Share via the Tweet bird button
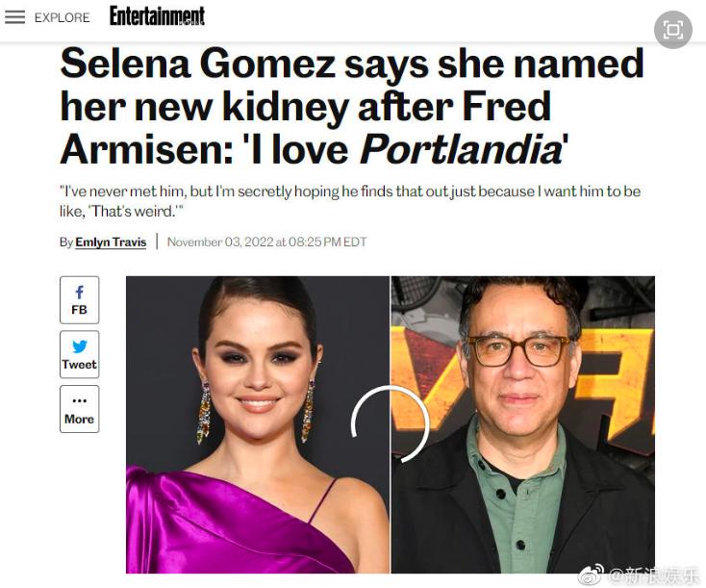Screen dimensions: 706x588 coord(79,354)
